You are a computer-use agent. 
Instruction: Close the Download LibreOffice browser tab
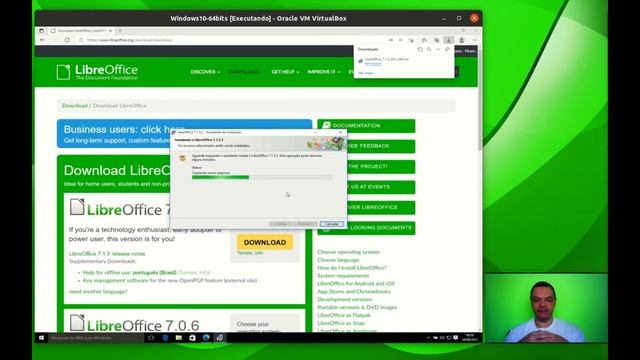[110, 31]
